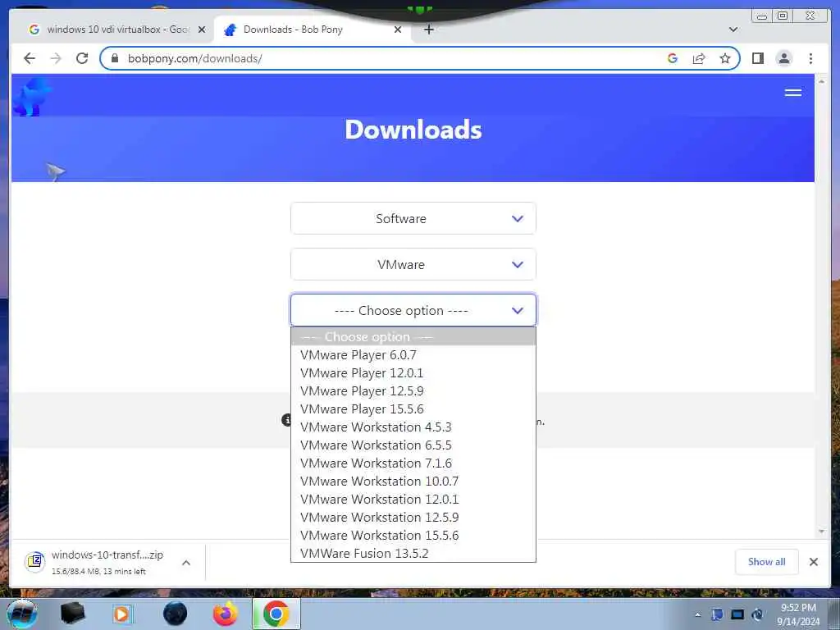Click Show all downloads
The image size is (840, 630).
(x=767, y=561)
